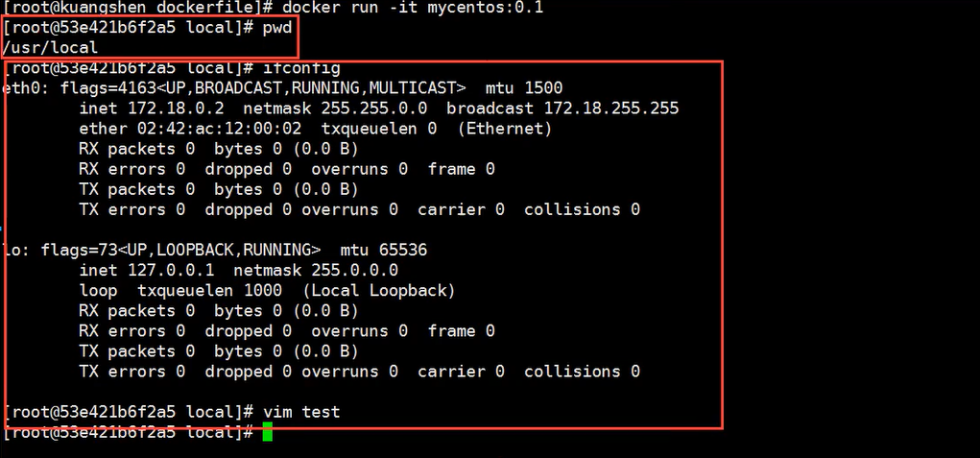Viewport: 980px width, 458px height.
Task: Click the flags=4163 text on eth0 line
Action: [79, 88]
